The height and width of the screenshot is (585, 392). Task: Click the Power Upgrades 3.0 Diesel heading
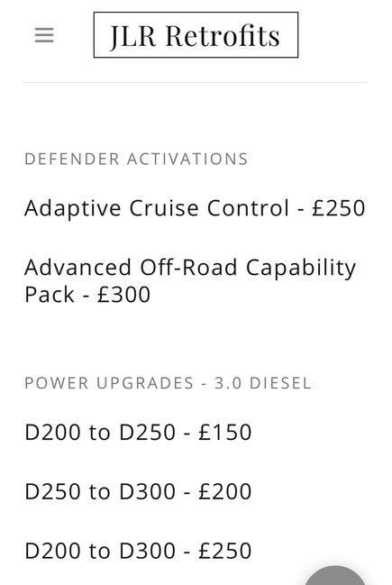(x=168, y=383)
